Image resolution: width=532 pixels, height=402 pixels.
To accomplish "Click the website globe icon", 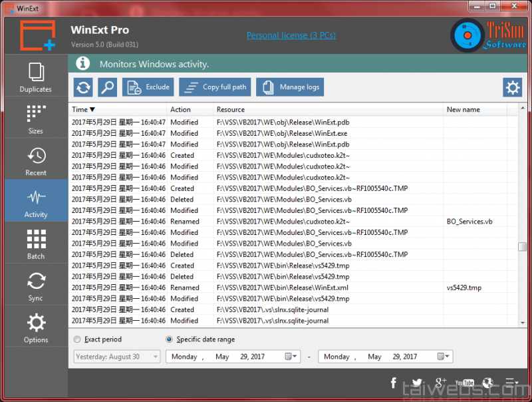I will click(488, 383).
